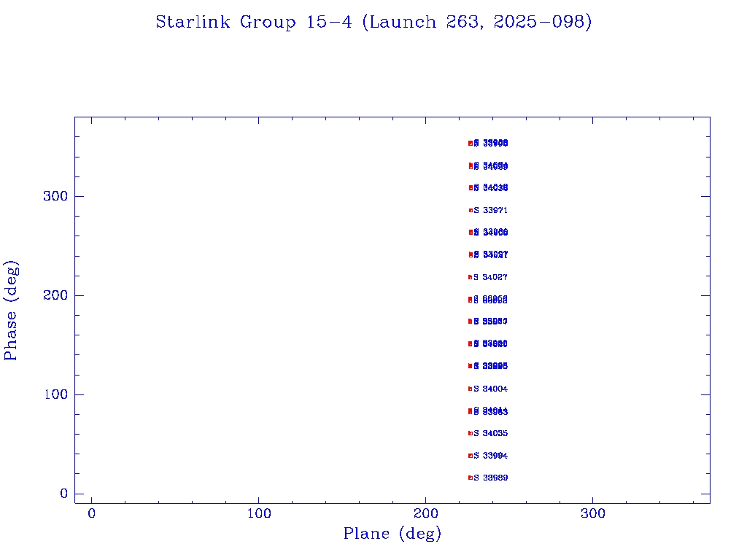Click the S 33989 satellite label
747x560 pixels.
pyautogui.click(x=491, y=478)
